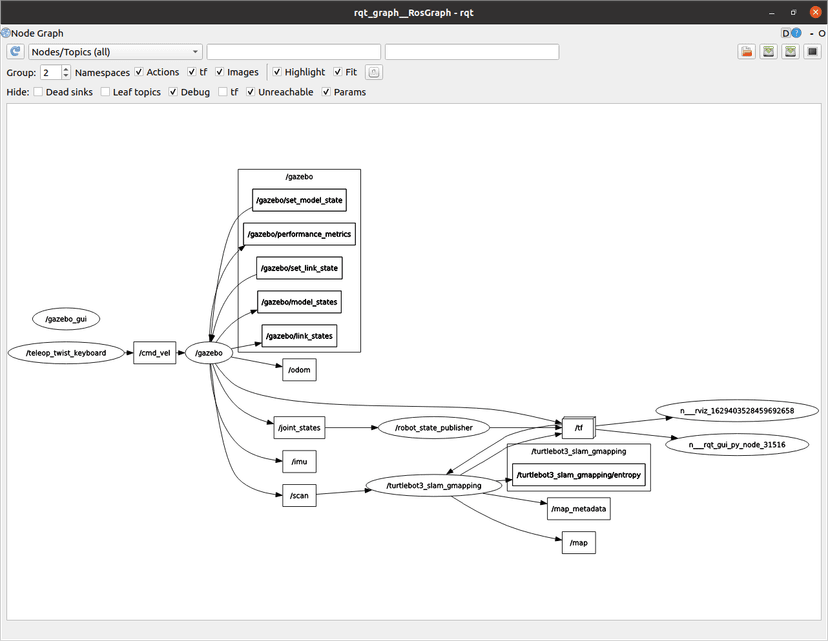Open the Nodes/Topics (all) dropdown

(x=115, y=52)
